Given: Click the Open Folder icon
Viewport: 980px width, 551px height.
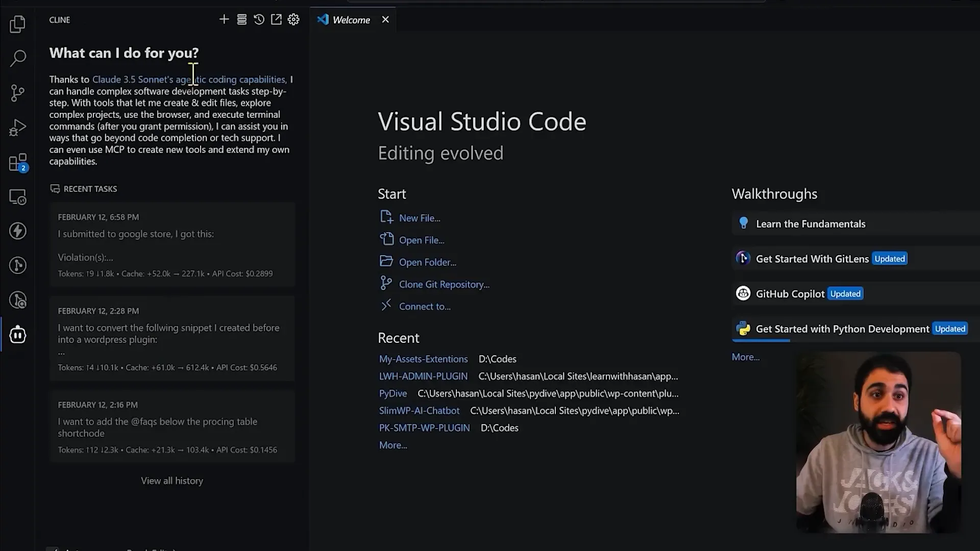Looking at the screenshot, I should click(x=386, y=261).
